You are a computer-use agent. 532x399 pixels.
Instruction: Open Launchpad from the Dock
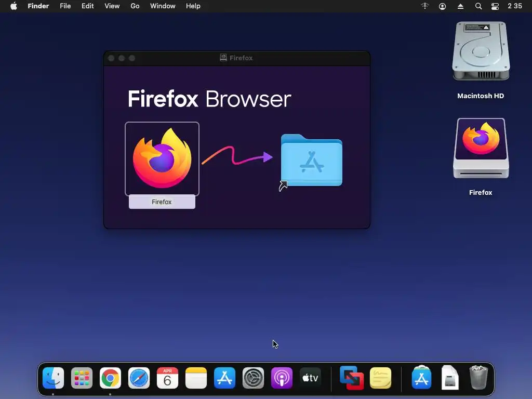click(x=82, y=378)
